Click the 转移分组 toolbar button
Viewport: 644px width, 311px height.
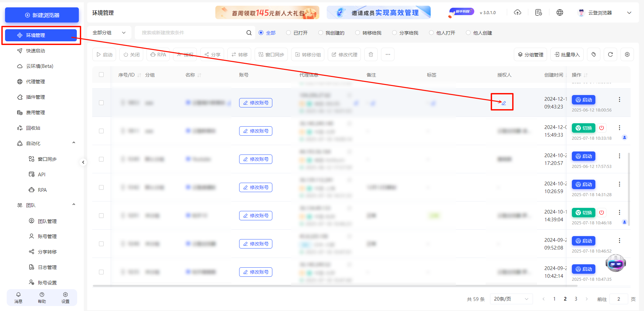point(308,54)
